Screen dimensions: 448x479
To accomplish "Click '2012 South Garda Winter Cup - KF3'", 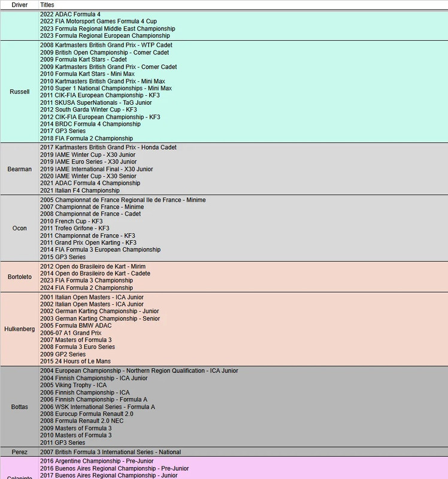I will pos(88,110).
